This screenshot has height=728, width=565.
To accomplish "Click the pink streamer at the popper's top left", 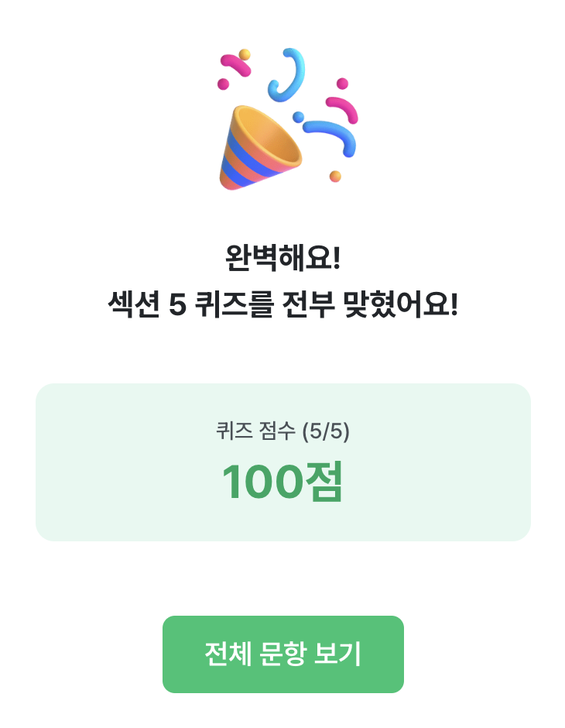I will coord(235,65).
